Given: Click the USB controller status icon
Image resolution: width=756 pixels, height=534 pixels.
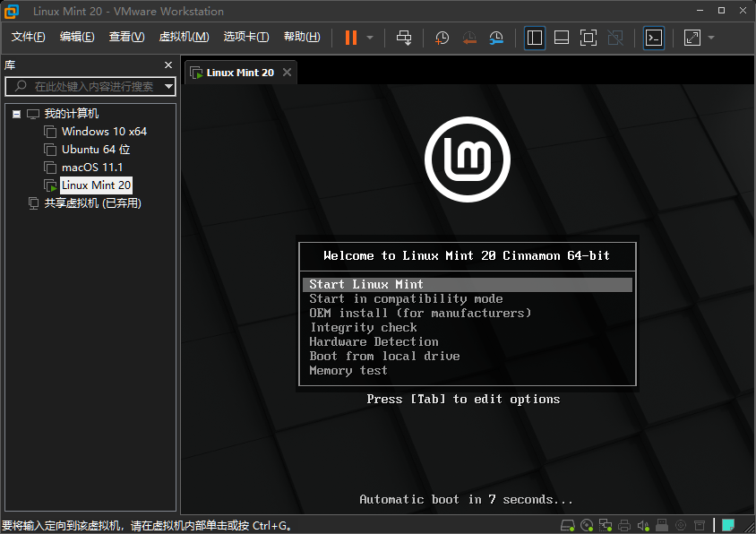Looking at the screenshot, I should pos(662,525).
